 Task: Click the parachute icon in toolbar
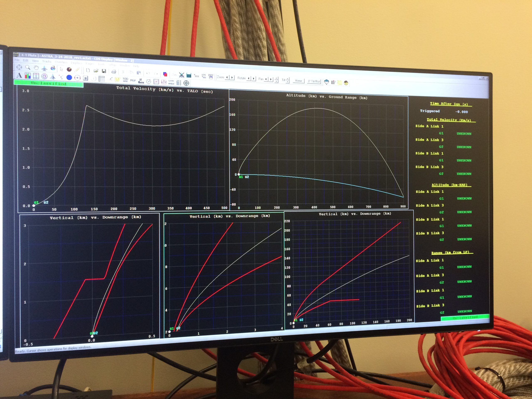[x=326, y=82]
